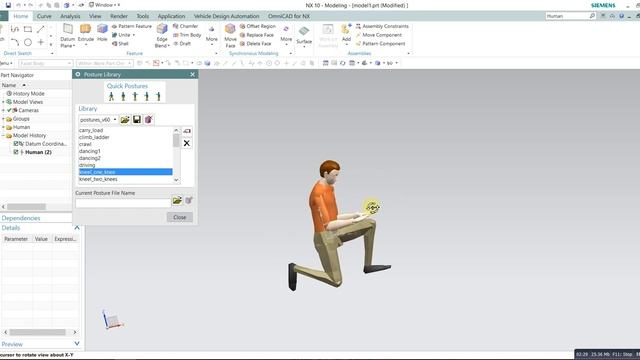The image size is (640, 360).
Task: Expand the Preview panel chevron
Action: pyautogui.click(x=77, y=344)
